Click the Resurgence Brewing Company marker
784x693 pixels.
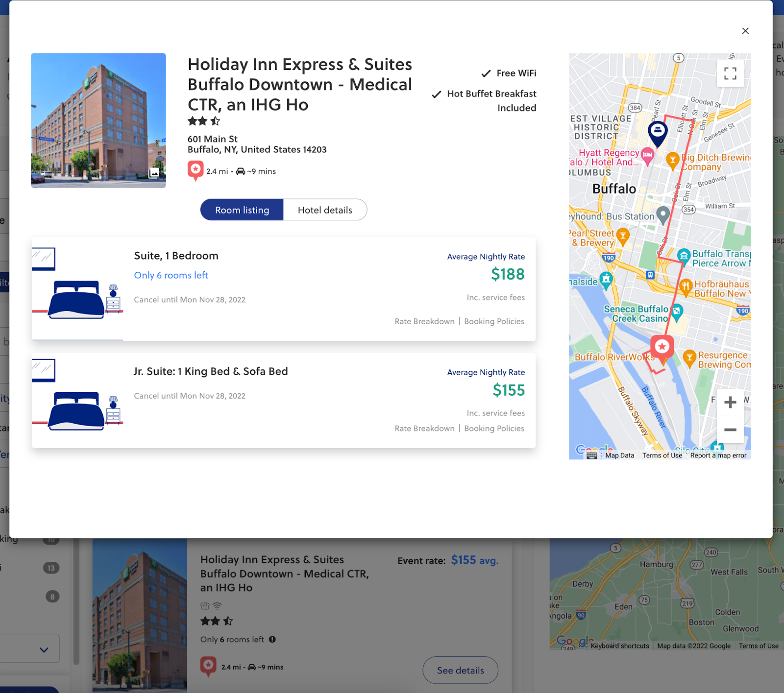point(689,358)
